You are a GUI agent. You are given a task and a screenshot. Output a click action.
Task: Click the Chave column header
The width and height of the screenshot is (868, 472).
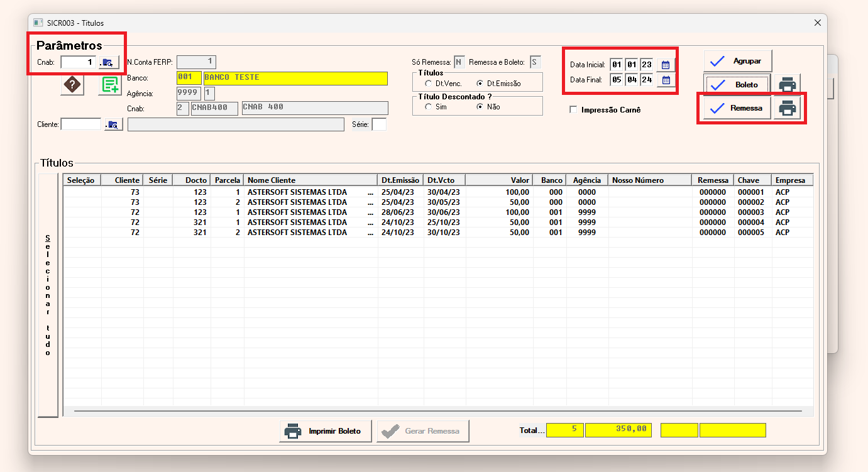[x=753, y=180]
